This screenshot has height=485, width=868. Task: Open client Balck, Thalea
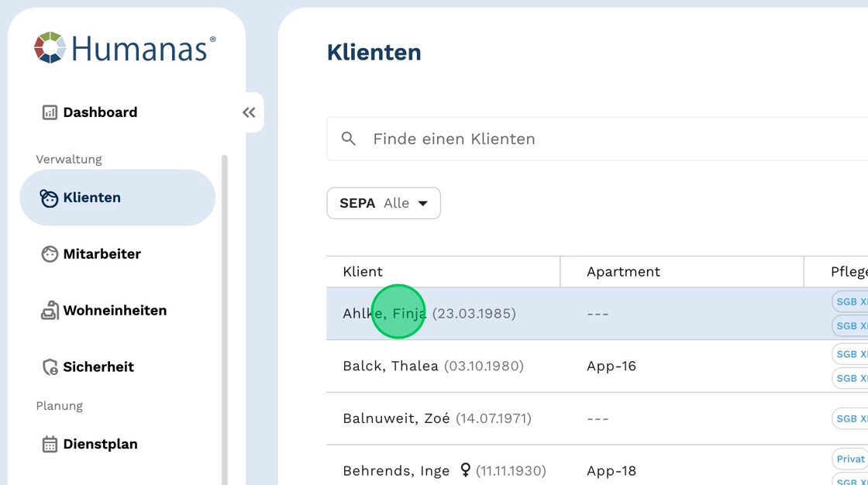(391, 366)
